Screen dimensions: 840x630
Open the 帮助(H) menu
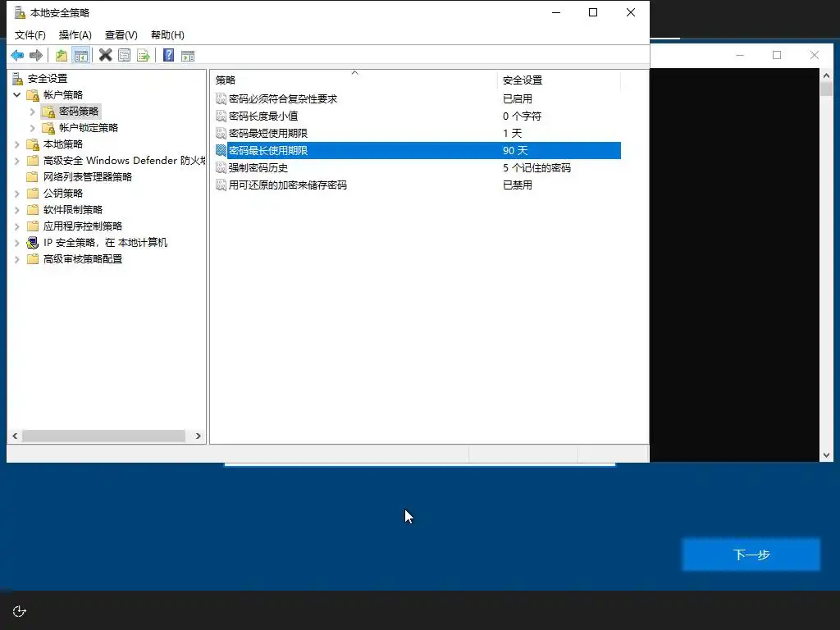click(x=167, y=35)
